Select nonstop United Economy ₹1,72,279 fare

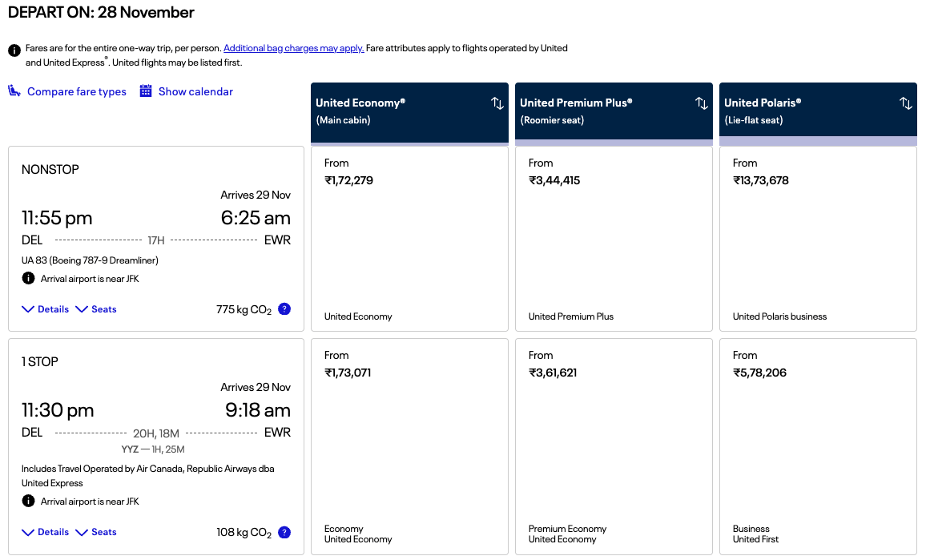click(x=409, y=239)
